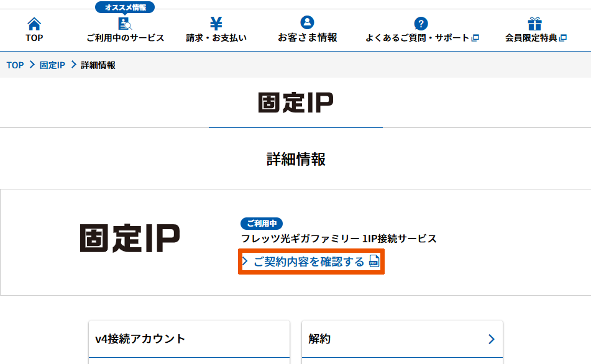Click the yen icon for billing and payment
This screenshot has height=364, width=591.
[216, 24]
